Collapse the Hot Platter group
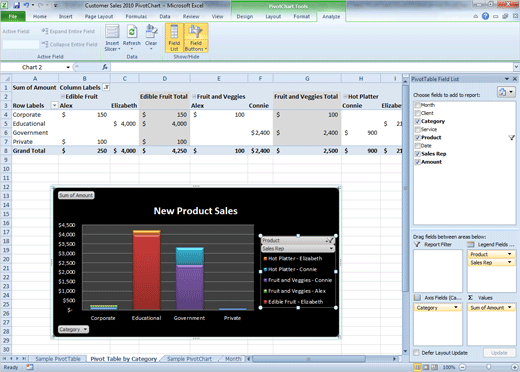This screenshot has width=520, height=372. 345,96
